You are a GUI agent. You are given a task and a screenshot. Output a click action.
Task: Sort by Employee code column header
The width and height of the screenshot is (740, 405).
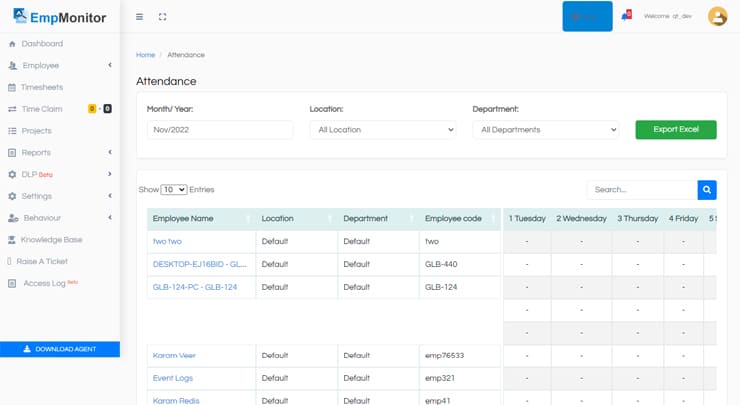coord(460,219)
